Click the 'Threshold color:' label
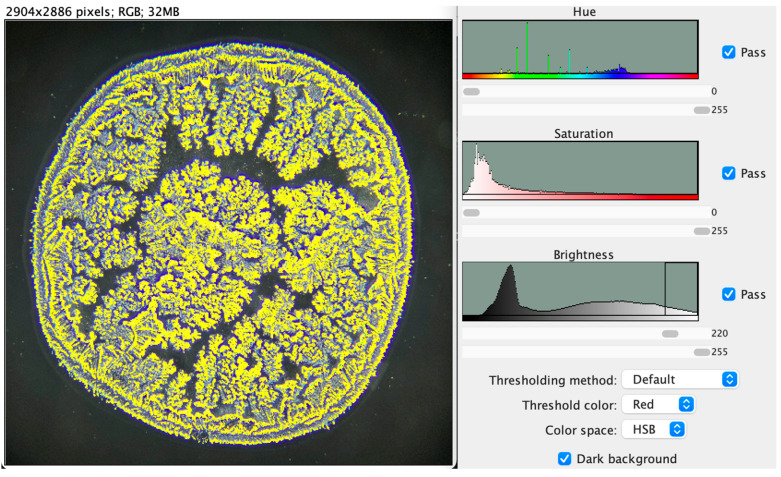This screenshot has width=781, height=477. pos(569,405)
